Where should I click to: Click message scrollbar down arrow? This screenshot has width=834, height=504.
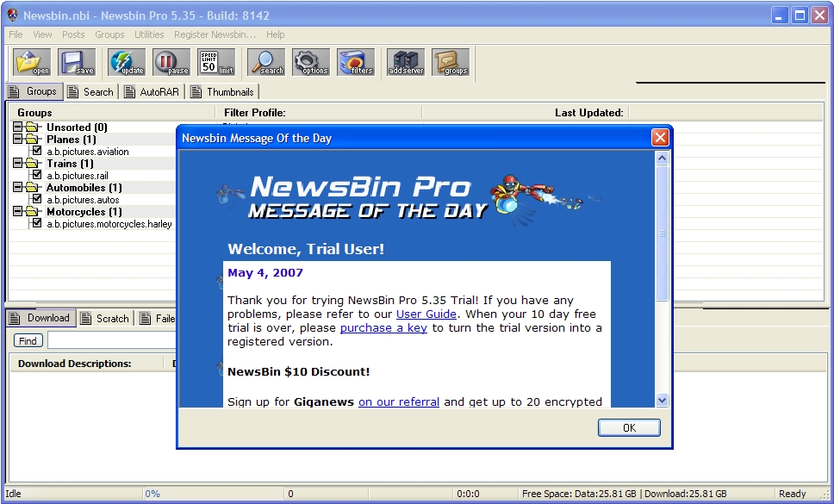tap(662, 401)
